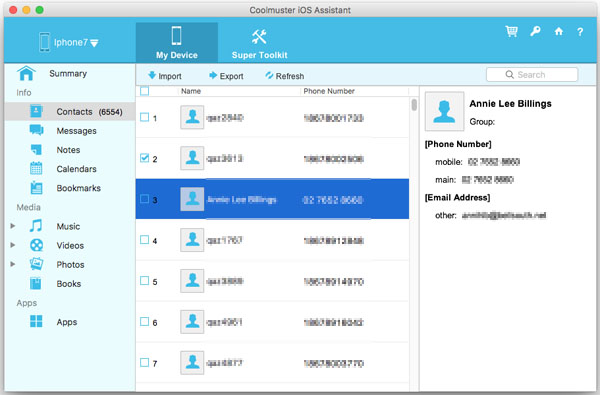600x395 pixels.
Task: Click the contact list scrollbar thumb
Action: coord(414,105)
